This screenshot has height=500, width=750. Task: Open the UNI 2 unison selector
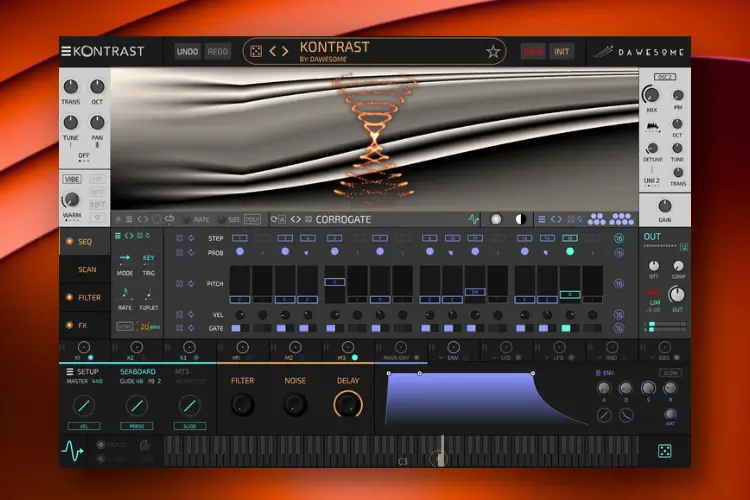pos(651,181)
